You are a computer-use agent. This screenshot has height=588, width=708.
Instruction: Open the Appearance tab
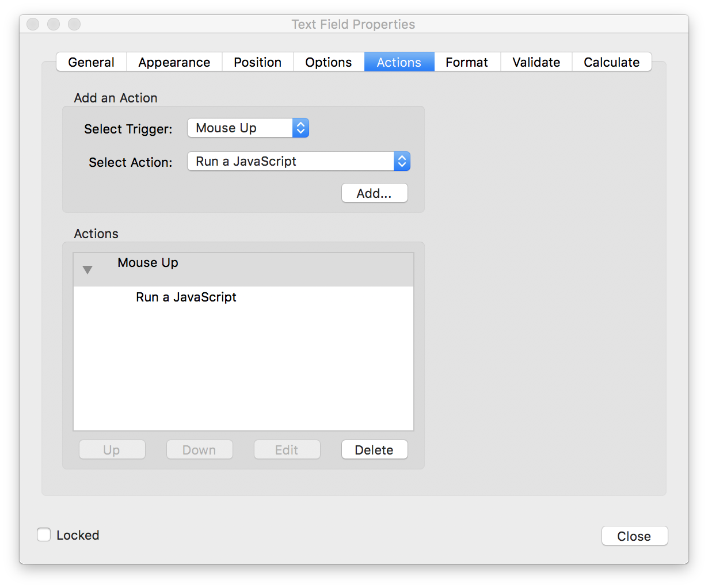coord(174,62)
